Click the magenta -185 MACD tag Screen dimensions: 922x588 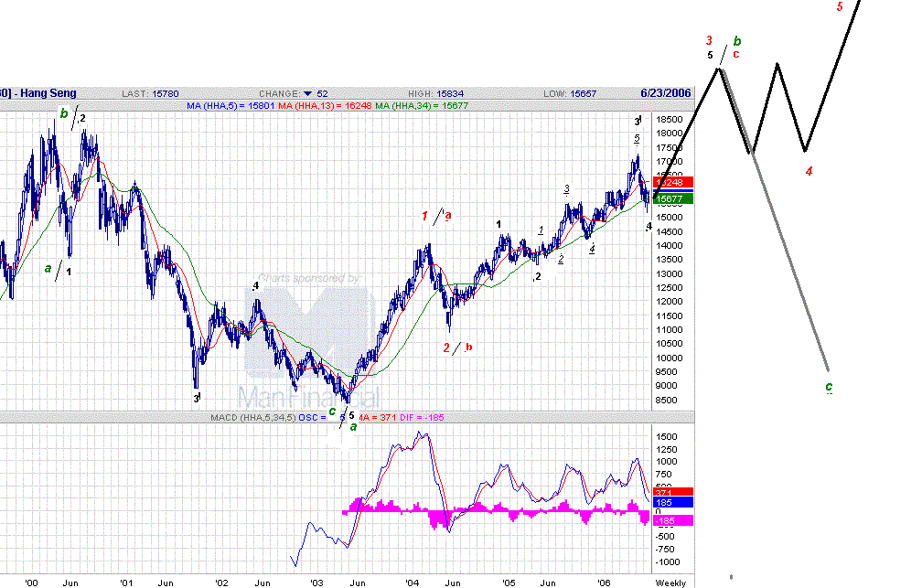coord(674,520)
